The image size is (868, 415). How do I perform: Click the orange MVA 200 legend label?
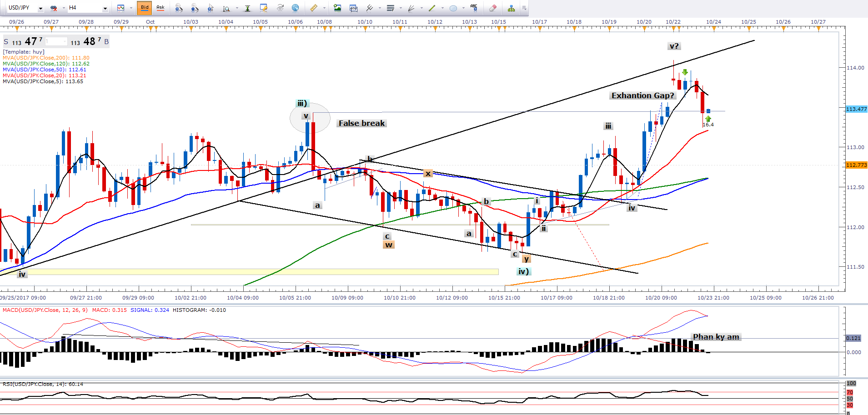pyautogui.click(x=46, y=58)
